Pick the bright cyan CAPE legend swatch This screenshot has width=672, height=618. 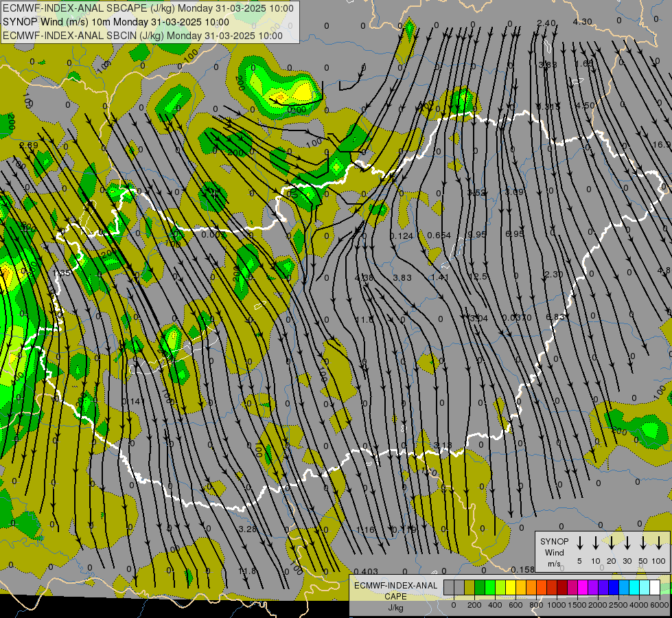[x=634, y=588]
